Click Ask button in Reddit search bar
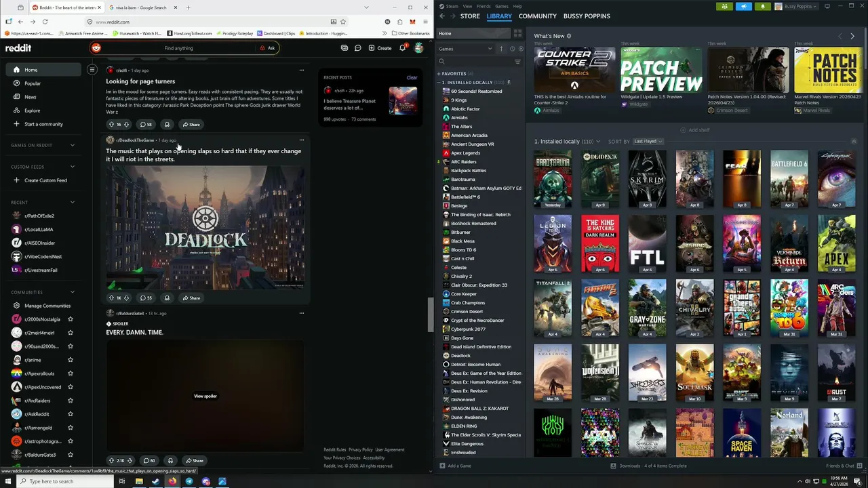 click(268, 48)
